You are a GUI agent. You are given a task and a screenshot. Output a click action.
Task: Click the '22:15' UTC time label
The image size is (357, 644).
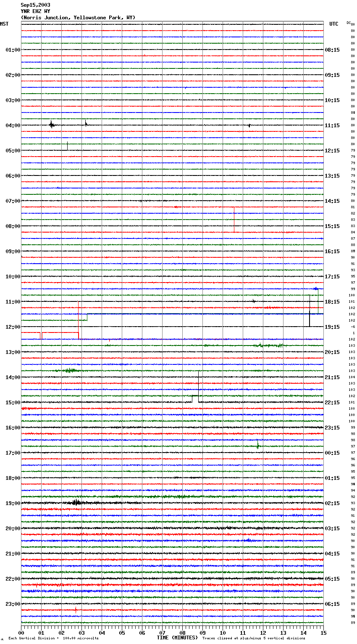332,403
